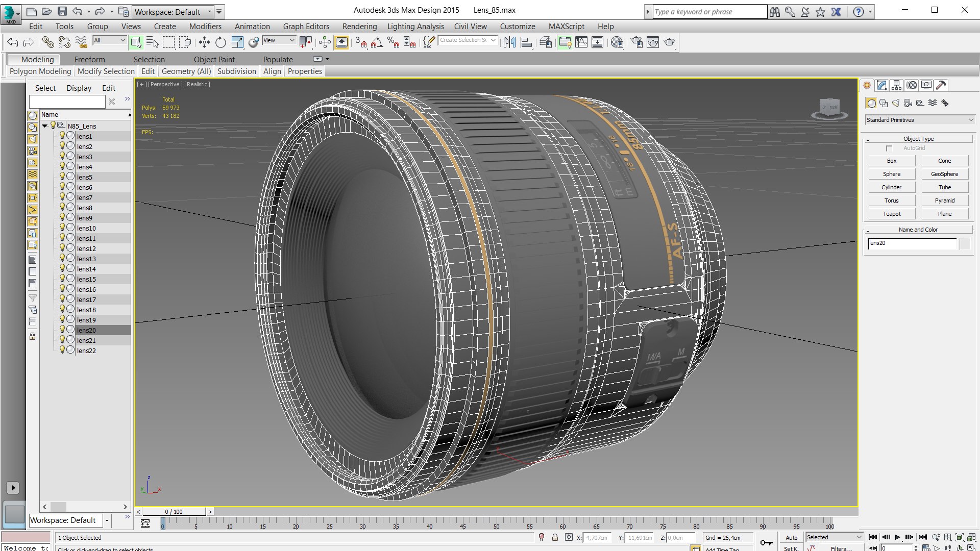Activate Select and Move tool
This screenshot has width=980, height=551.
[204, 42]
